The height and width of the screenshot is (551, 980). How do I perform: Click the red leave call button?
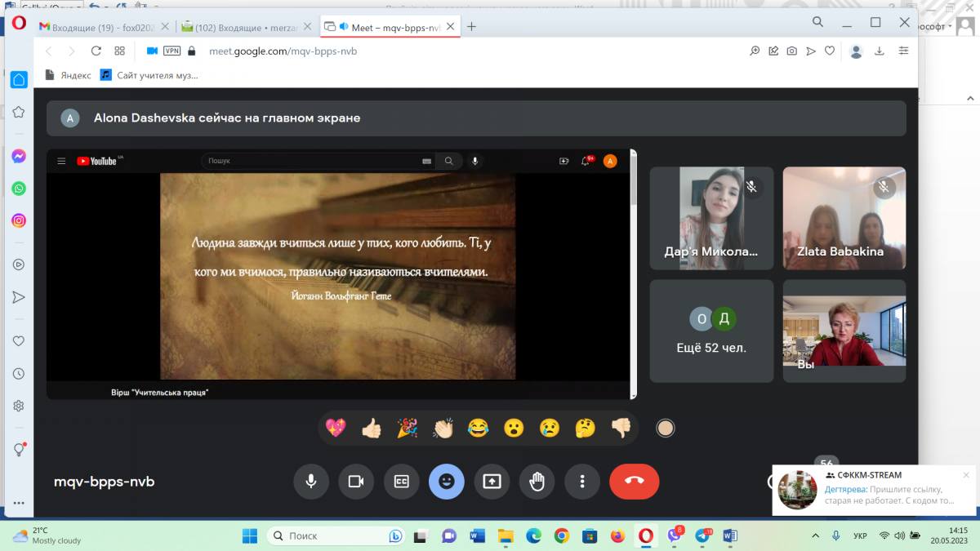(634, 481)
